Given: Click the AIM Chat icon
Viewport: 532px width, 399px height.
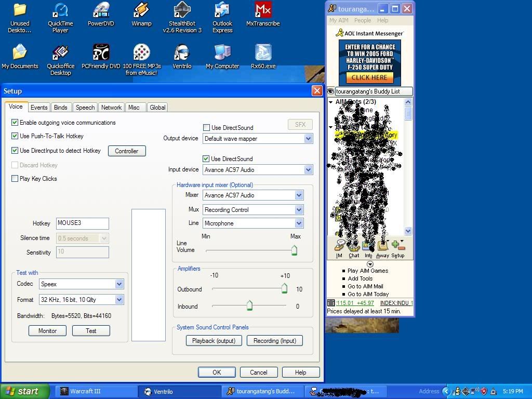Looking at the screenshot, I should coord(354,247).
